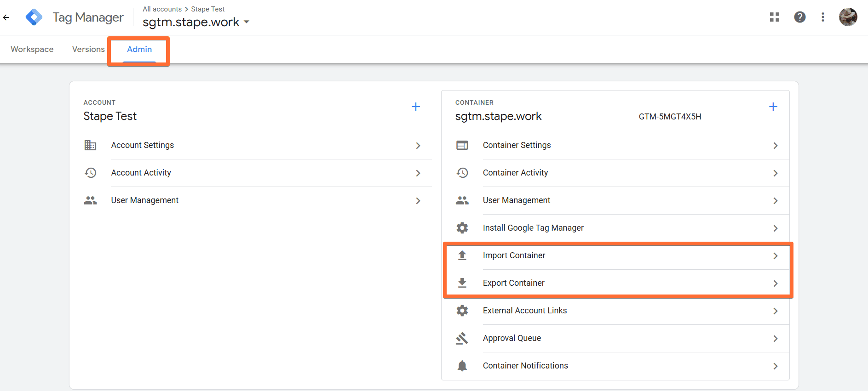The height and width of the screenshot is (391, 868).
Task: Open Approval Queue
Action: 512,338
